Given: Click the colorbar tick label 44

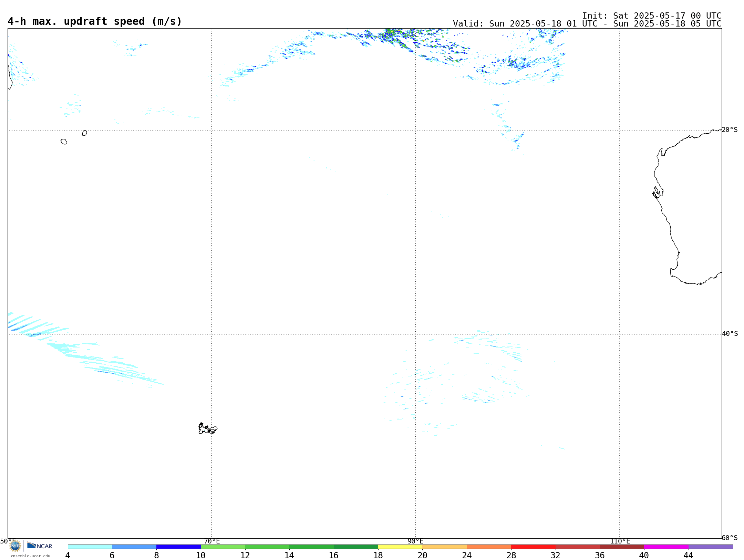Looking at the screenshot, I should point(688,555).
